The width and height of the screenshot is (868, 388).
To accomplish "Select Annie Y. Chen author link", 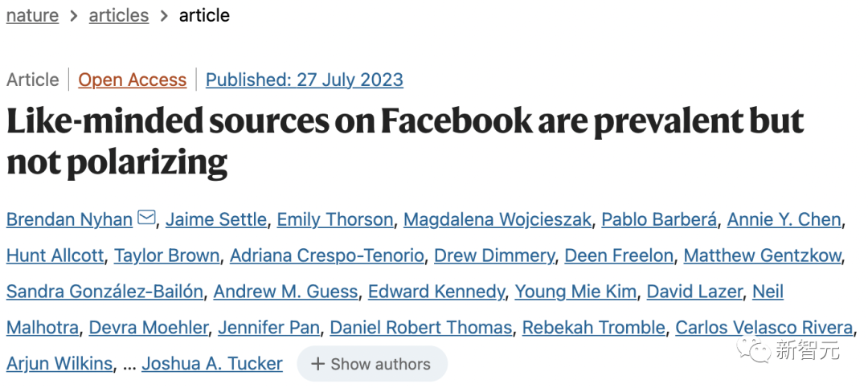I will tap(784, 220).
